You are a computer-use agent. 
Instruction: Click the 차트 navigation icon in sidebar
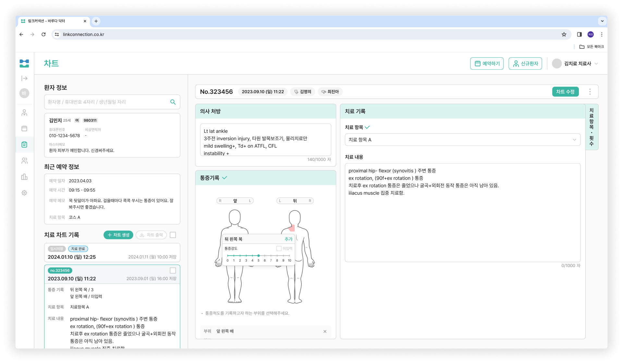[25, 144]
